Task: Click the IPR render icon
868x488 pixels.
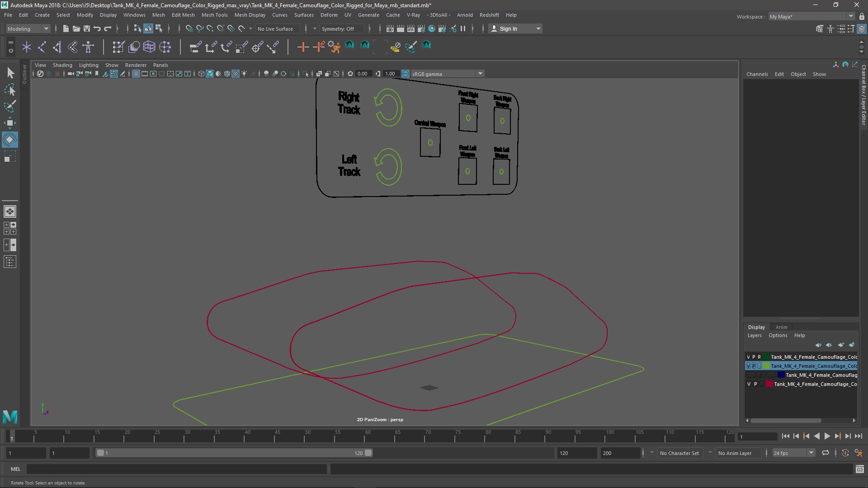Action: pyautogui.click(x=410, y=28)
